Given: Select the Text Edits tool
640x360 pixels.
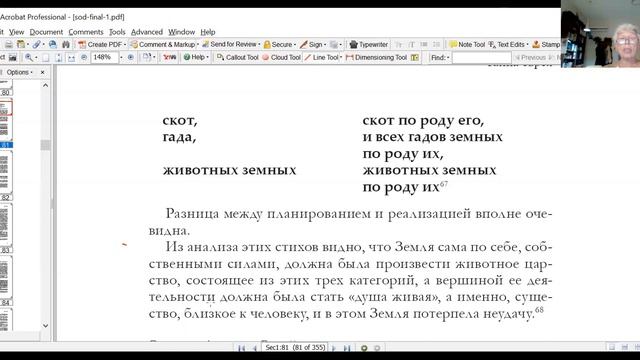Looking at the screenshot, I should coord(507,44).
